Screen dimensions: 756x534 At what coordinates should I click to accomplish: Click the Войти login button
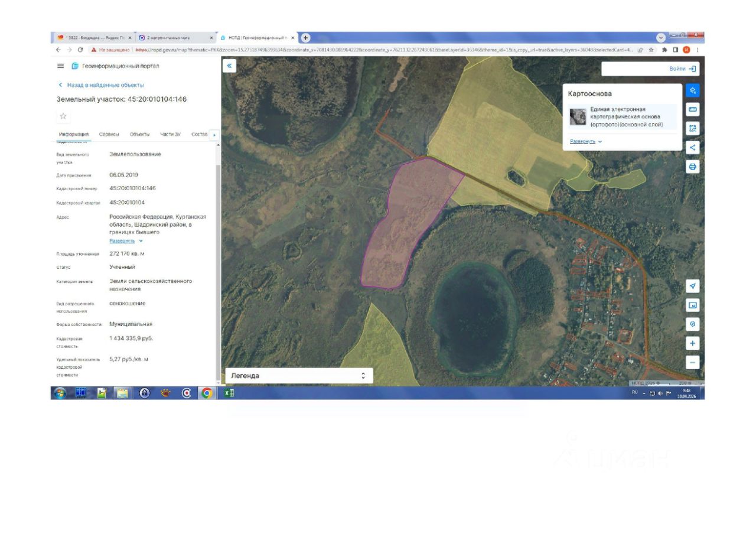pos(683,69)
